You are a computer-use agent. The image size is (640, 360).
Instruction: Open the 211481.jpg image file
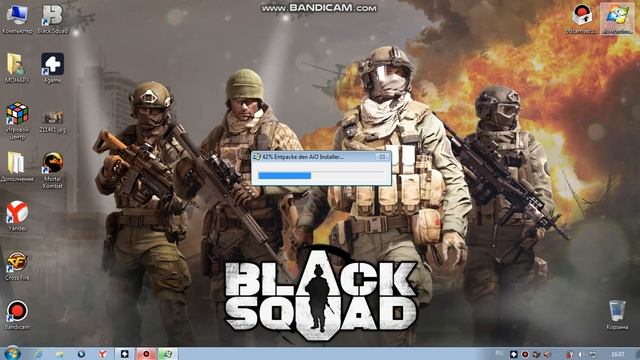pyautogui.click(x=53, y=122)
